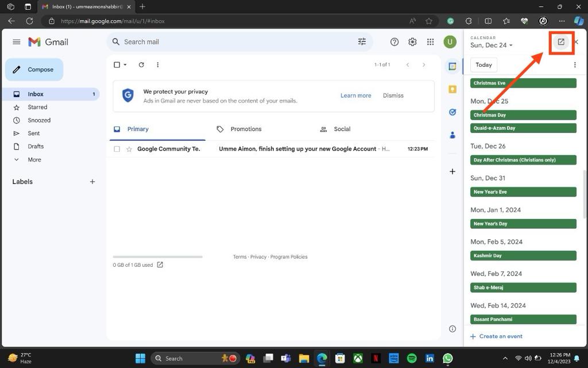This screenshot has width=588, height=368.
Task: Open Calendar in a new tab
Action: [x=561, y=42]
